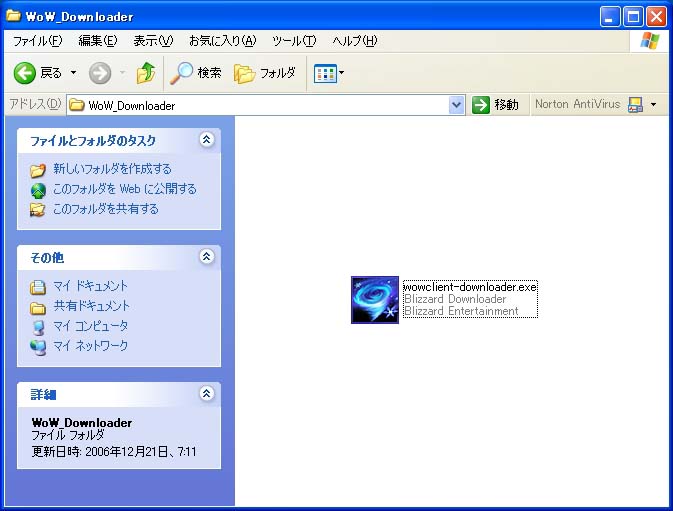Open the 表示(V) menu
The height and width of the screenshot is (511, 673).
click(153, 41)
